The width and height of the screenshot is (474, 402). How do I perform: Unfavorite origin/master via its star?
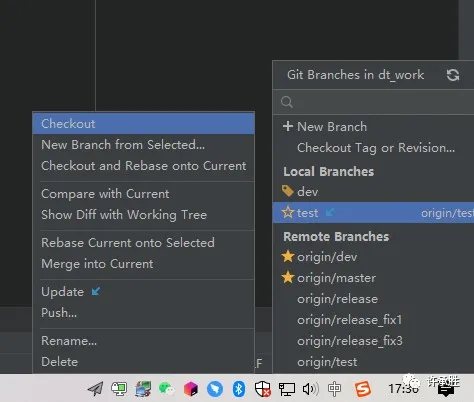[x=288, y=277]
